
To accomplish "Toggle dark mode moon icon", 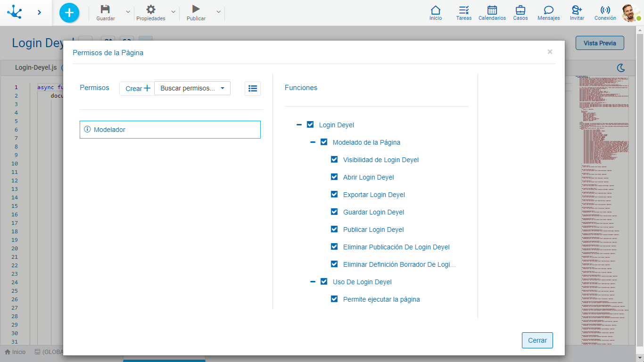I will click(621, 68).
